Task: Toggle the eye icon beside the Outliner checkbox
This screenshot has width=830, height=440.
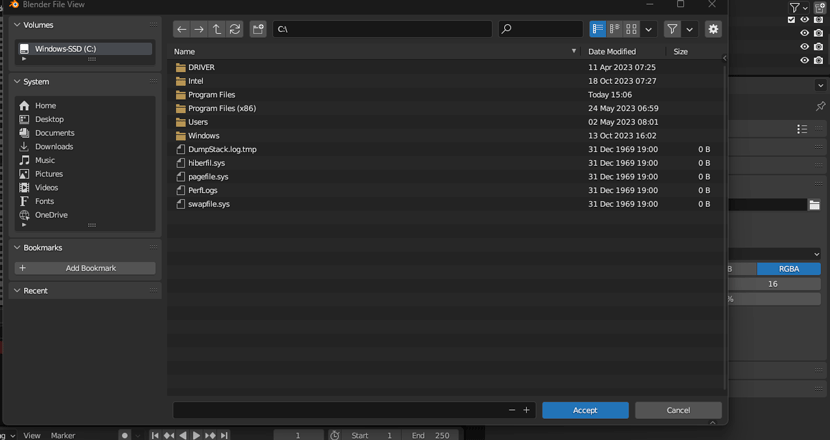Action: [805, 20]
